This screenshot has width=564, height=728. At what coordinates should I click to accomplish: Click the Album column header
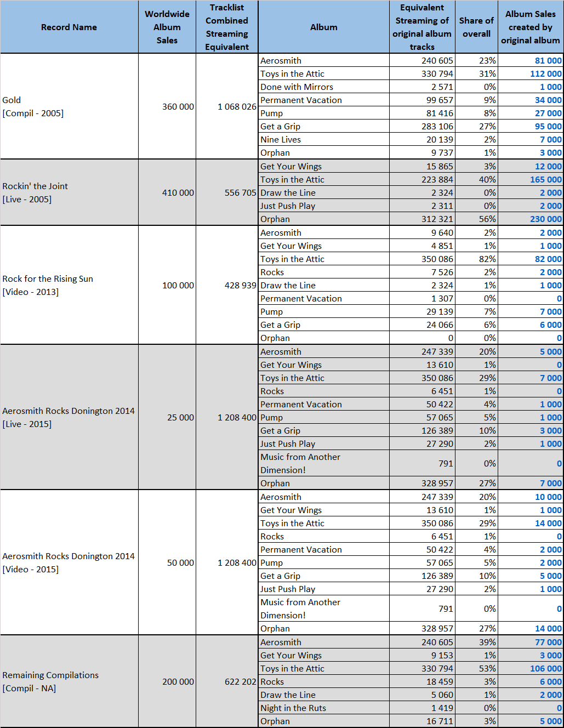324,27
